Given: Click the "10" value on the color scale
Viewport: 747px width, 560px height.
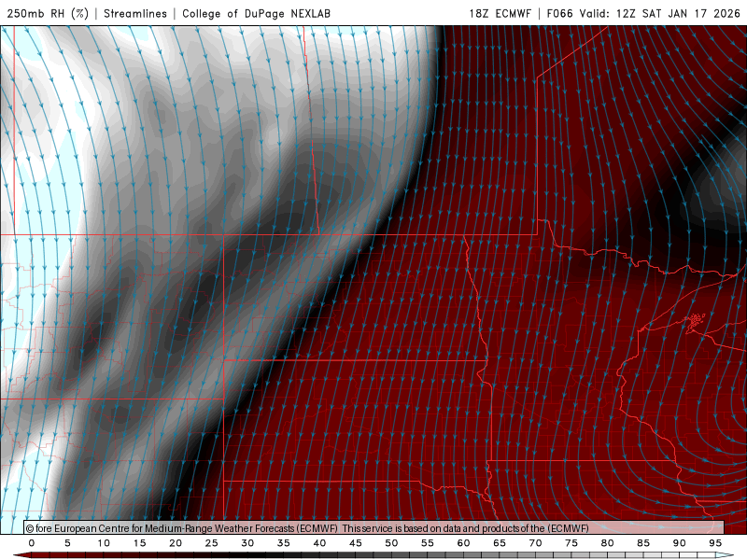Looking at the screenshot, I should tap(104, 543).
